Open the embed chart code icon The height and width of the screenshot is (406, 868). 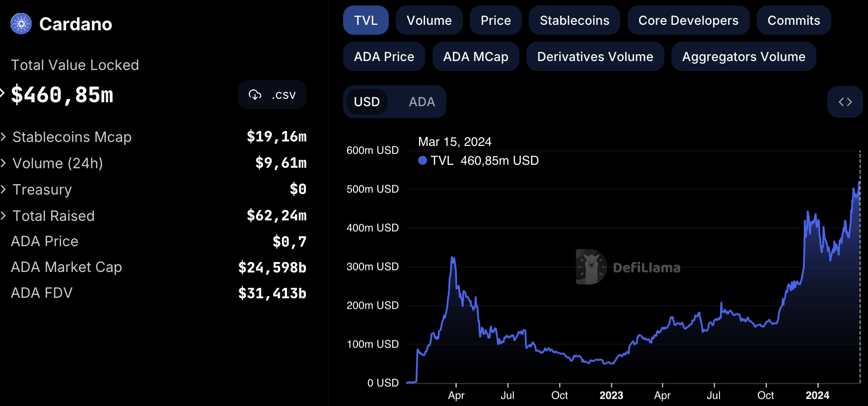pos(845,102)
